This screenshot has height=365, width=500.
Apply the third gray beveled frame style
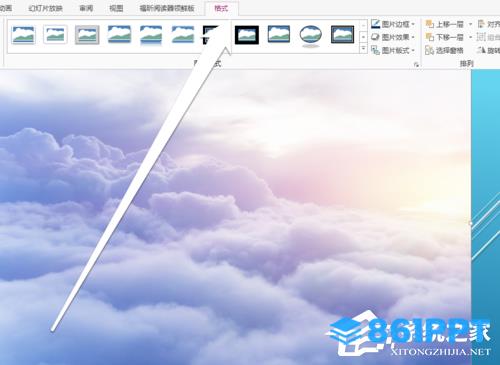pos(87,35)
